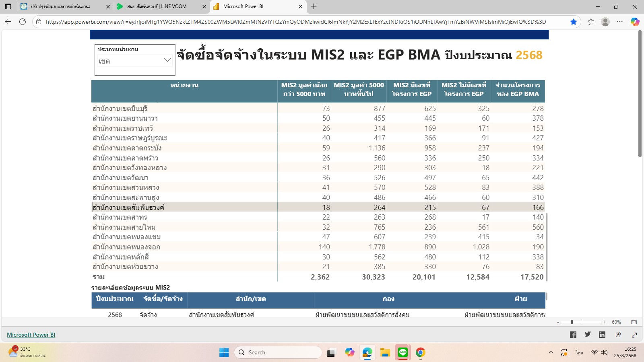The width and height of the screenshot is (644, 362).
Task: Select the row สำนักงานเขตหนองจอก
Action: pos(318,247)
